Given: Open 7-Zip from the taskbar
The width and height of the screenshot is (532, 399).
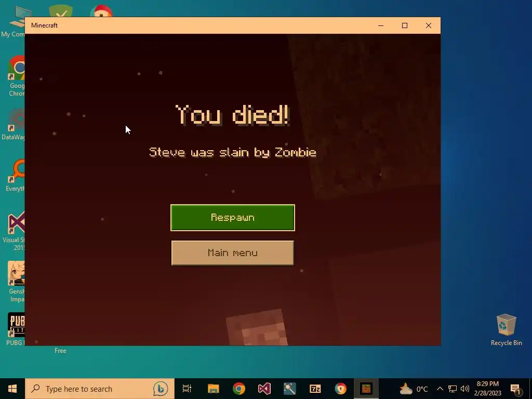Looking at the screenshot, I should [x=315, y=389].
